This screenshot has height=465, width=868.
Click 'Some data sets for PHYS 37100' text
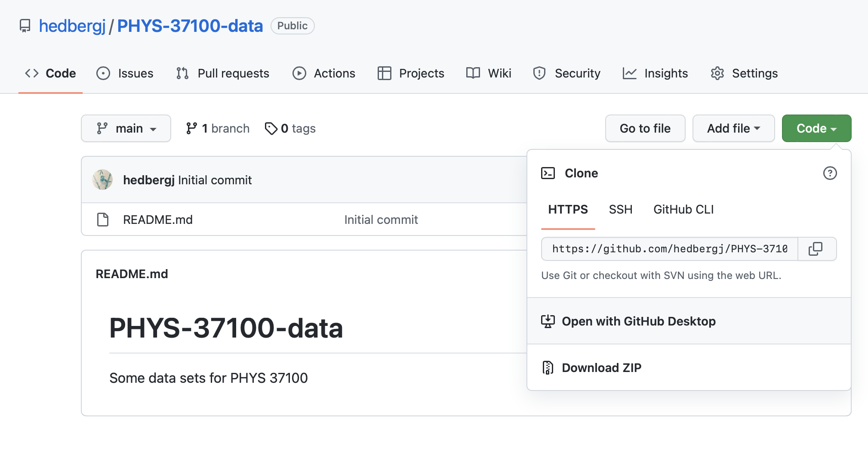coord(209,378)
